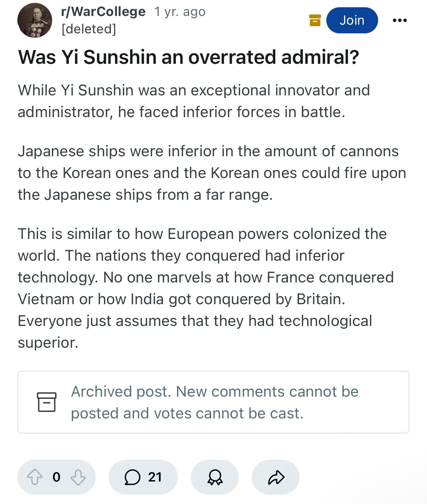427x504 pixels.
Task: Tap the vote score count 0
Action: point(56,477)
